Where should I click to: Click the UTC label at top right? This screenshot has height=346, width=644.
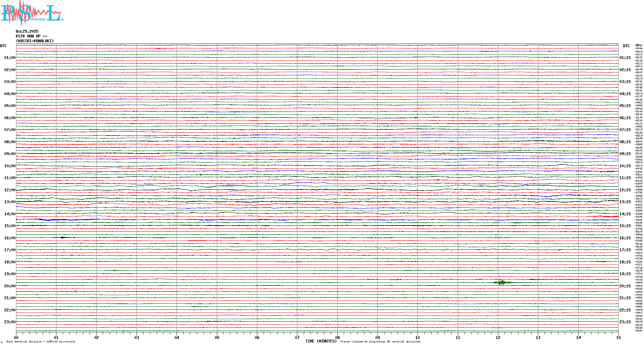626,46
